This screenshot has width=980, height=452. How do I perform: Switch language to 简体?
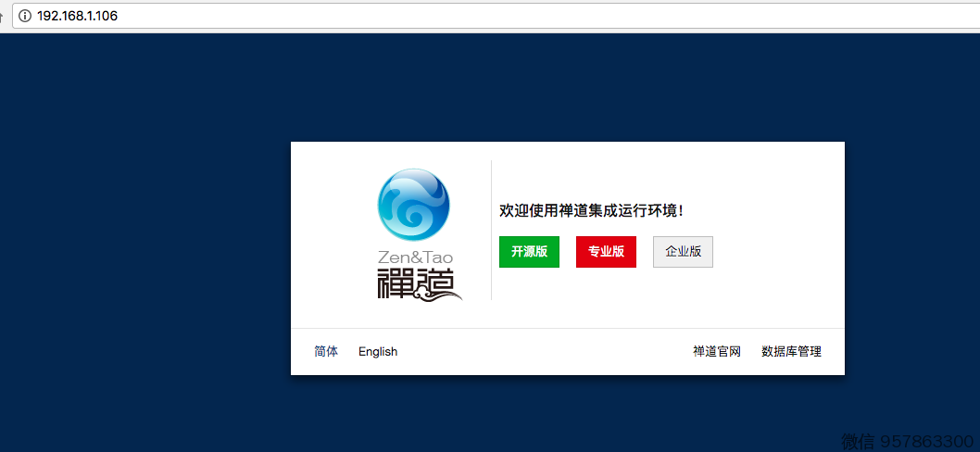click(x=326, y=351)
